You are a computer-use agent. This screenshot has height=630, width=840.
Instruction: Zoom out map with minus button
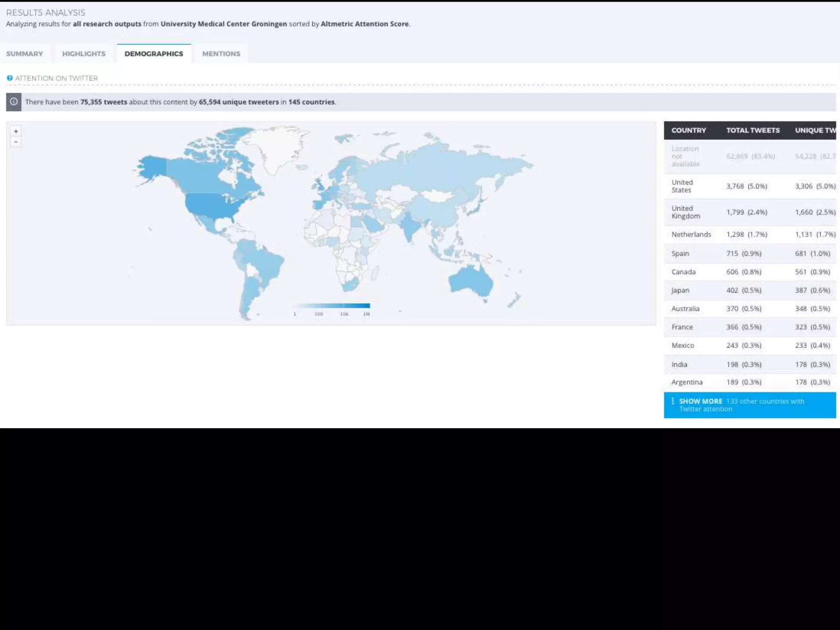click(16, 142)
